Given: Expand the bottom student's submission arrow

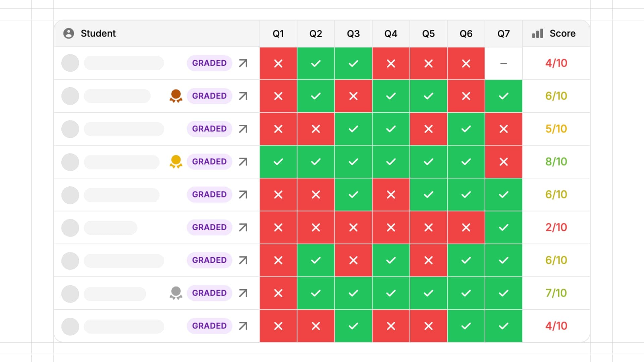Looking at the screenshot, I should [243, 325].
